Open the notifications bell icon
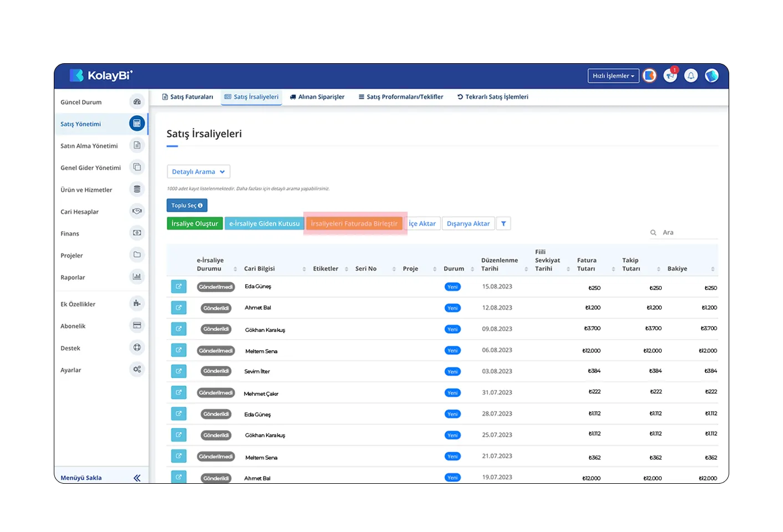The height and width of the screenshot is (532, 783). pyautogui.click(x=691, y=75)
